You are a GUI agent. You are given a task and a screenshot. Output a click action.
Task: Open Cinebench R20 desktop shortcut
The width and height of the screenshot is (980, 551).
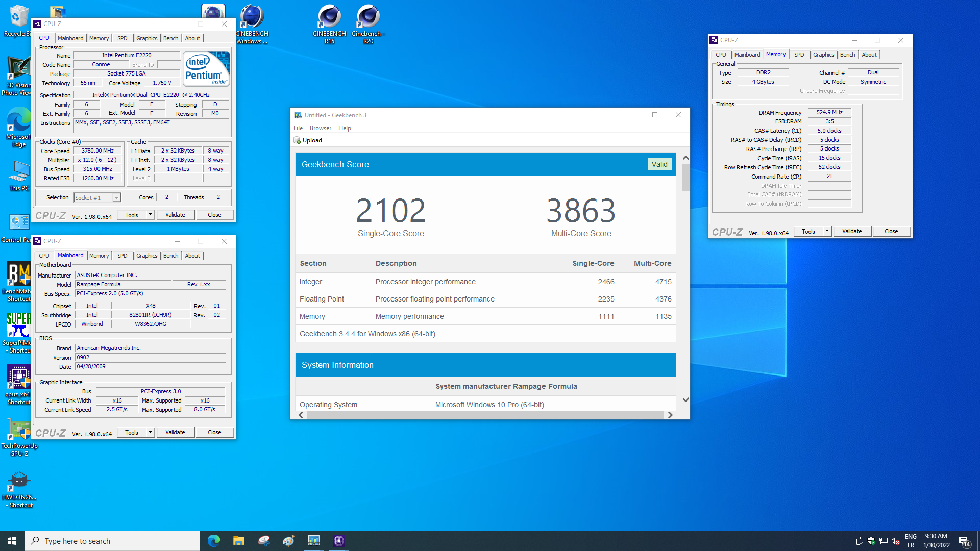[x=368, y=24]
